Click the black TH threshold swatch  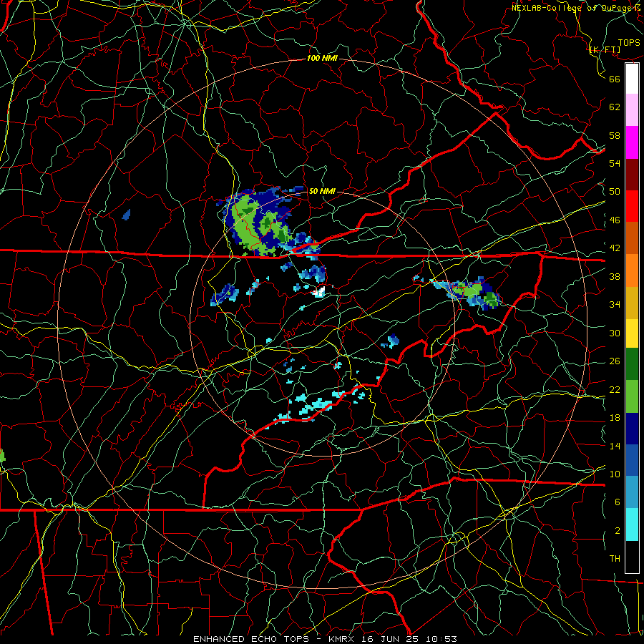point(632,557)
